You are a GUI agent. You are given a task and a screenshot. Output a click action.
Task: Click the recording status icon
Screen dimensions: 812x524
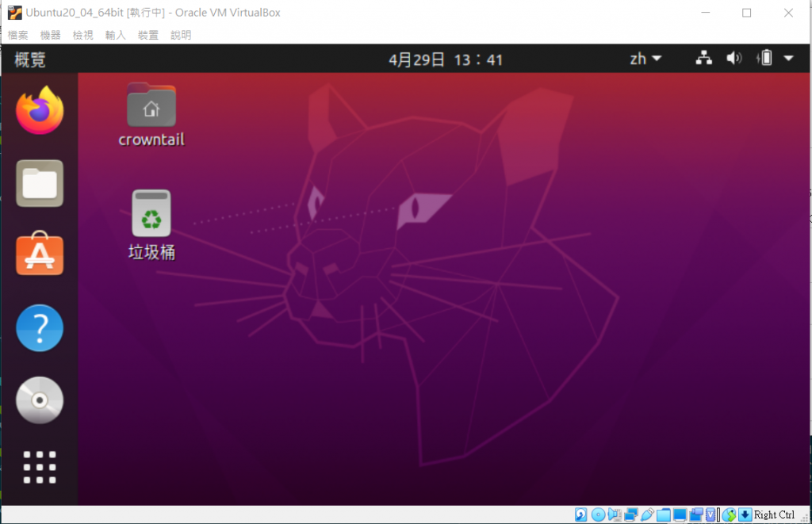point(696,514)
